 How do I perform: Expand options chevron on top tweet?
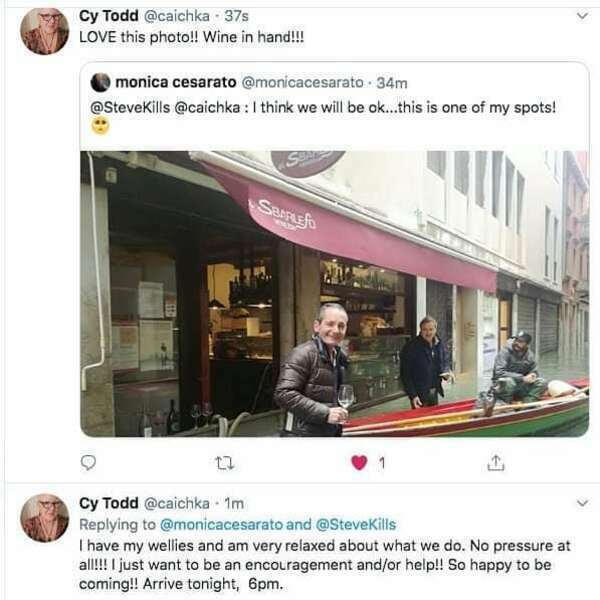pyautogui.click(x=582, y=16)
